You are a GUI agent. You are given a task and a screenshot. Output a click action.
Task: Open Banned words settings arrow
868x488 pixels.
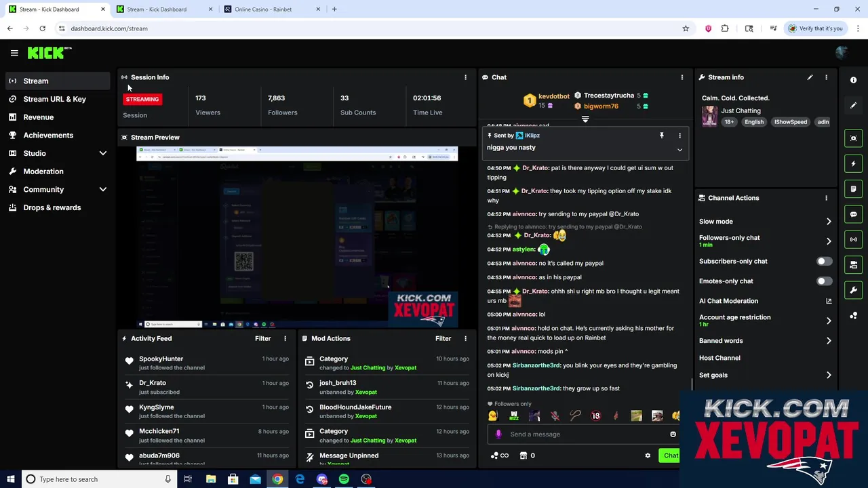[x=829, y=341]
